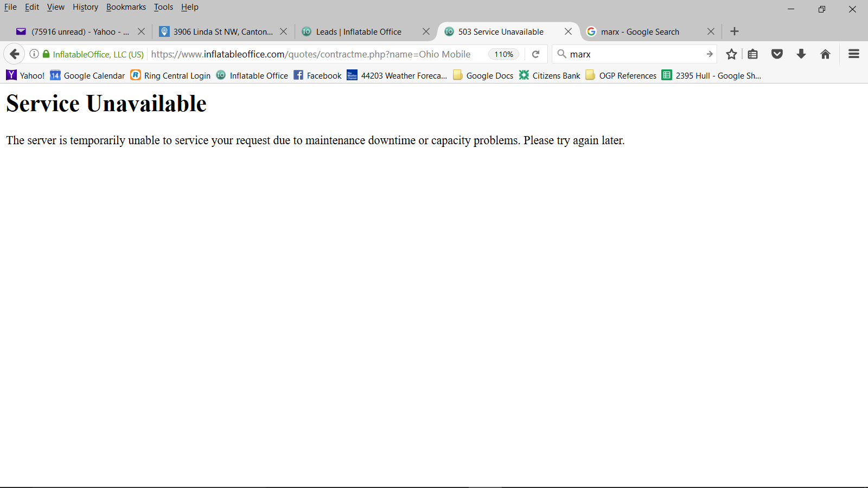Image resolution: width=868 pixels, height=488 pixels.
Task: Open the hamburger menu
Action: 853,54
